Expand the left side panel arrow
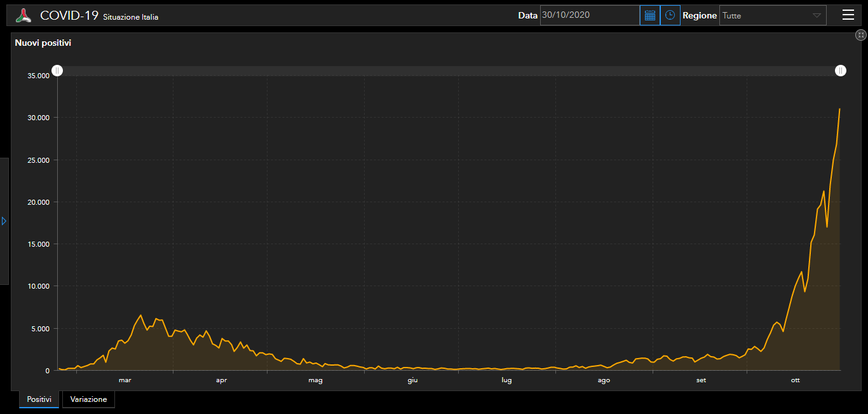868x414 pixels. [4, 221]
